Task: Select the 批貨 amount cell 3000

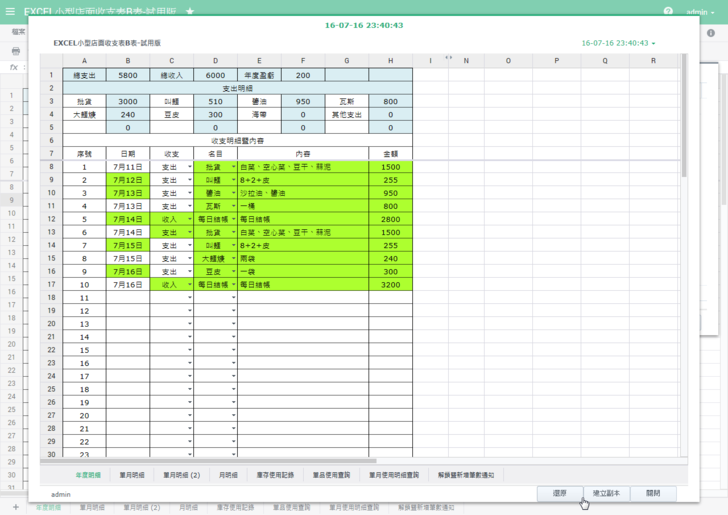Action: (128, 101)
